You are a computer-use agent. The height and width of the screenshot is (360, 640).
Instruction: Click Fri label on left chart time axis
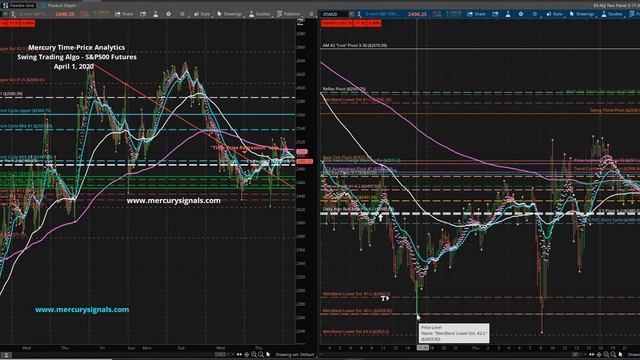pos(102,348)
